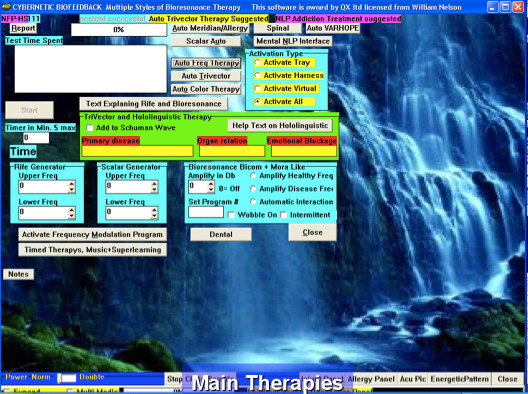Open the Dental panel button

coord(221,234)
